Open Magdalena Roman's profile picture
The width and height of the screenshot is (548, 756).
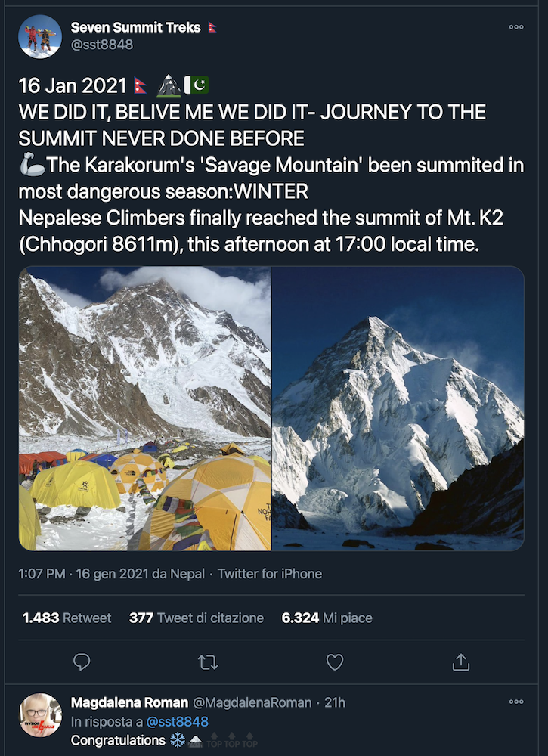[40, 715]
